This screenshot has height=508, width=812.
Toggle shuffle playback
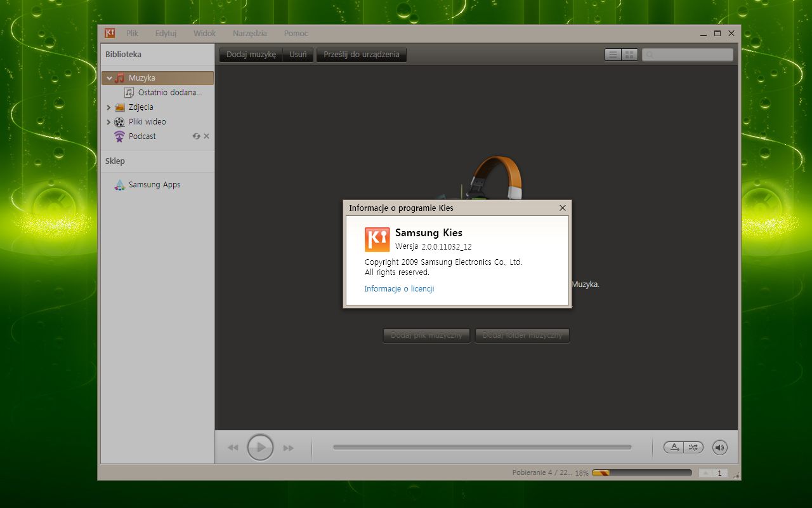(693, 448)
